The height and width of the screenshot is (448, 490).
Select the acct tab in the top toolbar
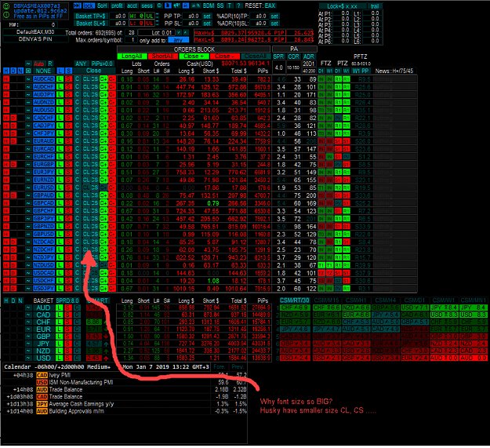(132, 5)
